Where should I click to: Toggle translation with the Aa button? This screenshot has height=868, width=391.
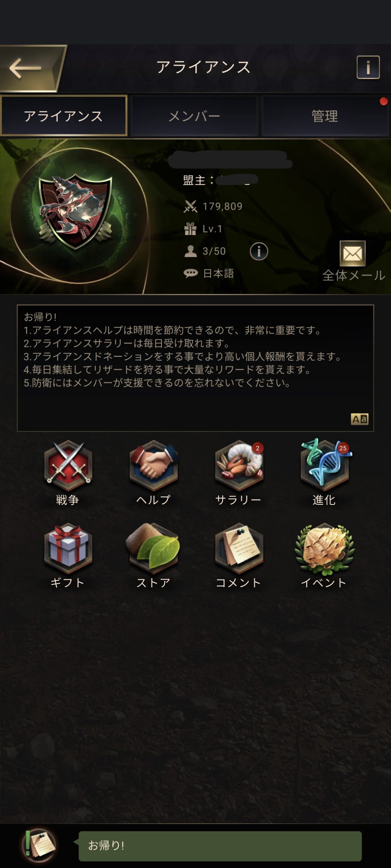pos(360,419)
